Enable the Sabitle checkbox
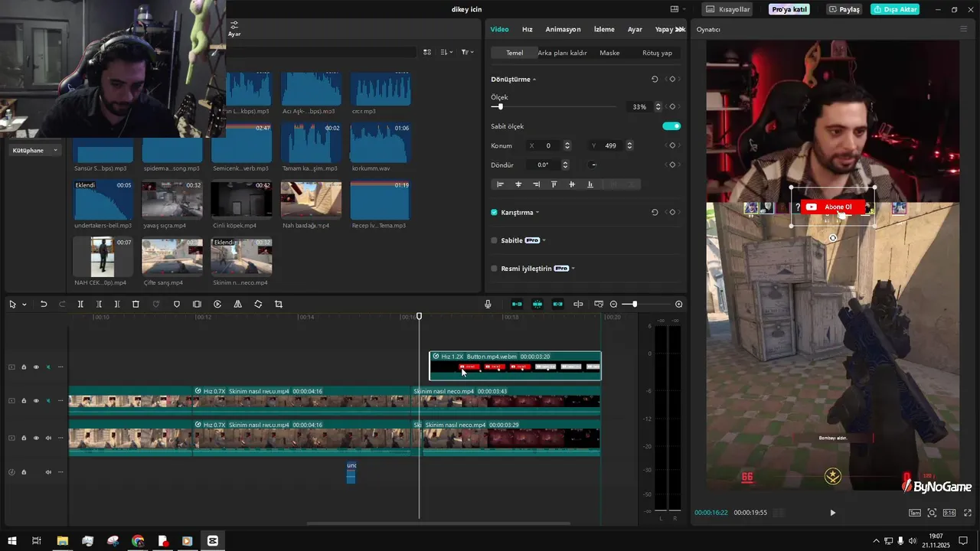Image resolution: width=980 pixels, height=551 pixels. (494, 240)
